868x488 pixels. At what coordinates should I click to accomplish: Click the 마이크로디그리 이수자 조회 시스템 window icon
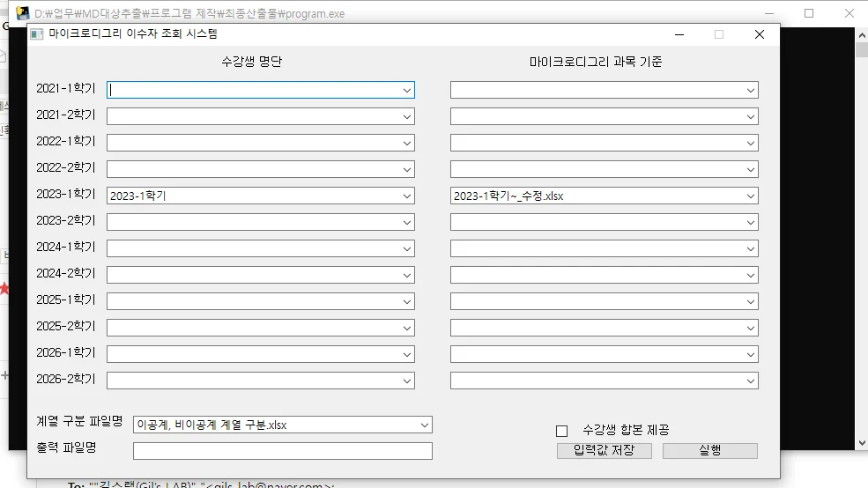click(x=36, y=34)
